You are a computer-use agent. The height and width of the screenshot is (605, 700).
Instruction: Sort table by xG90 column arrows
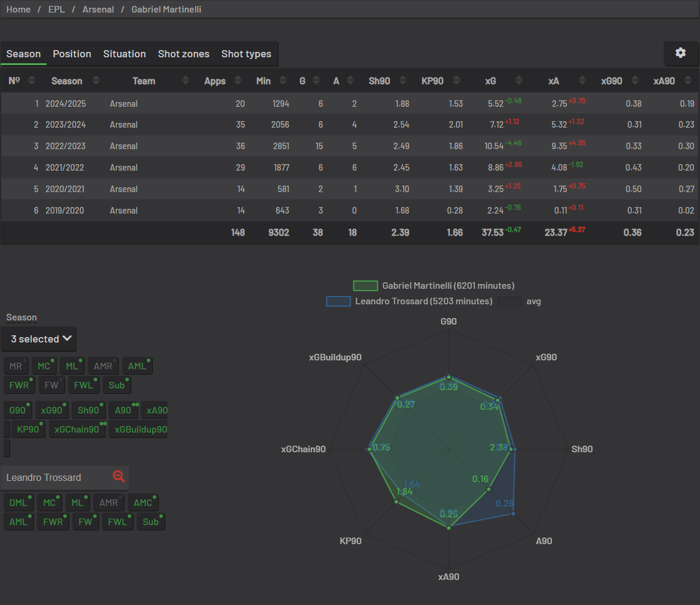tap(635, 81)
